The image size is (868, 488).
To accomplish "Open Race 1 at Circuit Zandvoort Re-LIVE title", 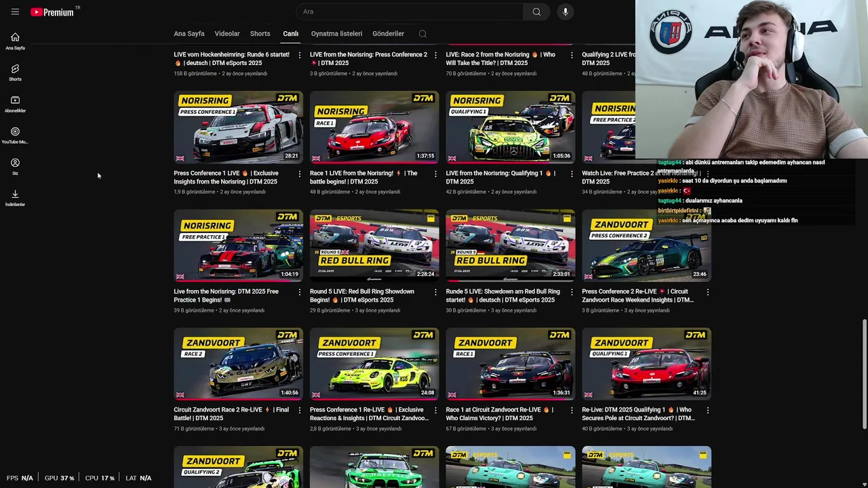I will pos(499,414).
